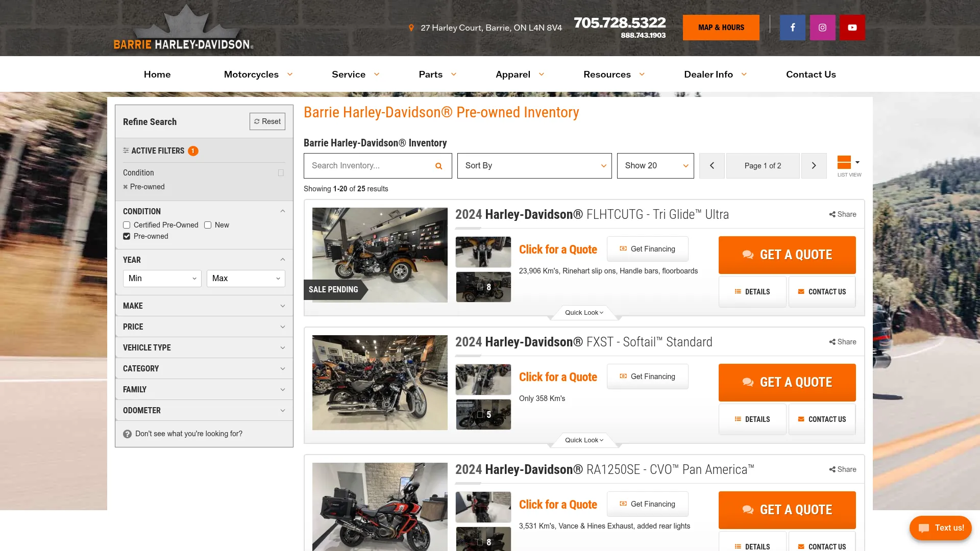
Task: Expand the Vehicle Type filter section
Action: [204, 347]
